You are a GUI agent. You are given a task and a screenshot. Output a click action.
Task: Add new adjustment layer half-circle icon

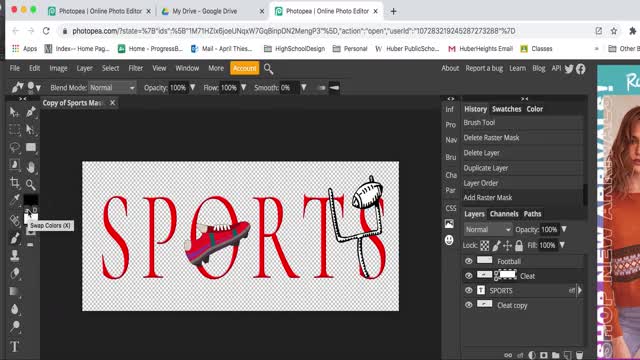point(532,355)
